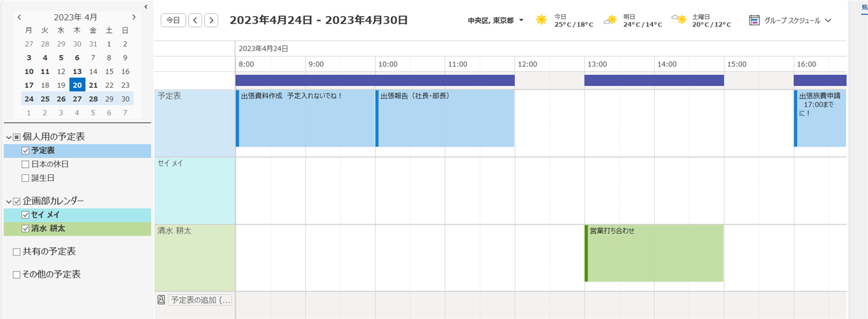The height and width of the screenshot is (319, 868).
Task: Click the Group Schedule calendar icon
Action: [754, 20]
